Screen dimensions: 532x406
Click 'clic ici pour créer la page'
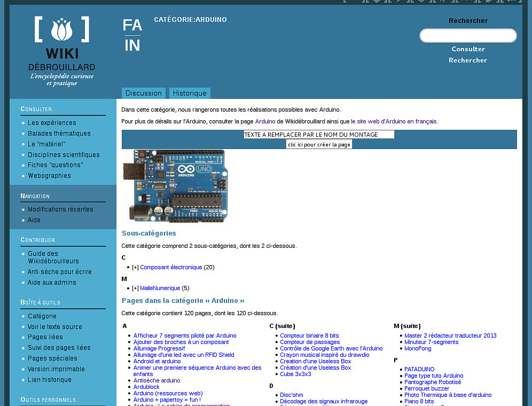(319, 144)
